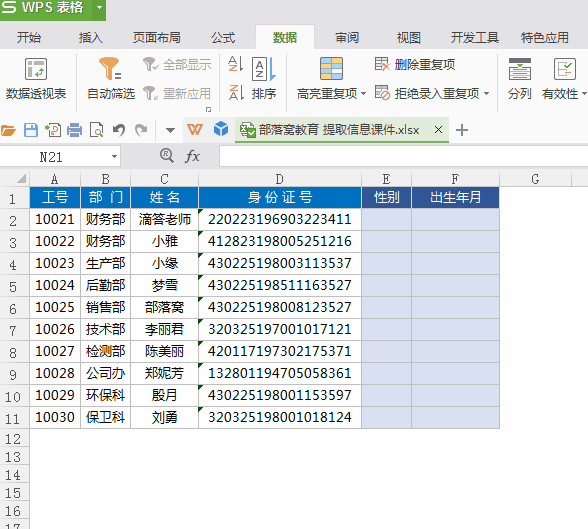Open the 排序 sort dialog

tap(264, 79)
